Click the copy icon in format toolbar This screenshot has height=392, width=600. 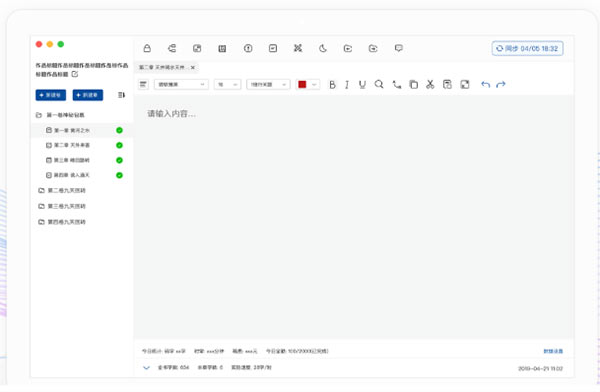[414, 85]
